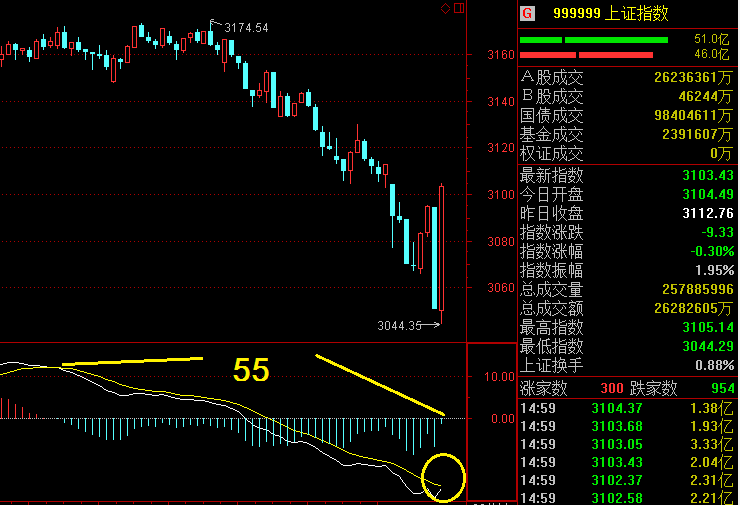Click the 跌家数 count 954

pos(723,388)
